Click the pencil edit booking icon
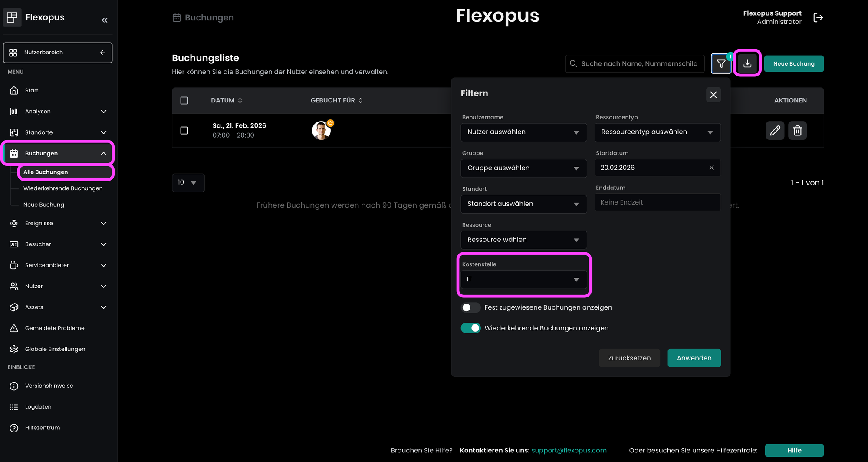 tap(775, 131)
